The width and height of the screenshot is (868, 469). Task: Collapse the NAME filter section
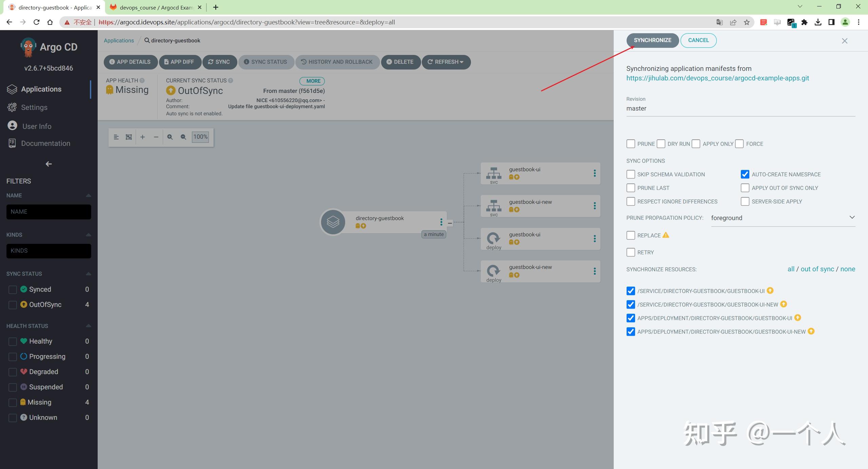pos(88,196)
